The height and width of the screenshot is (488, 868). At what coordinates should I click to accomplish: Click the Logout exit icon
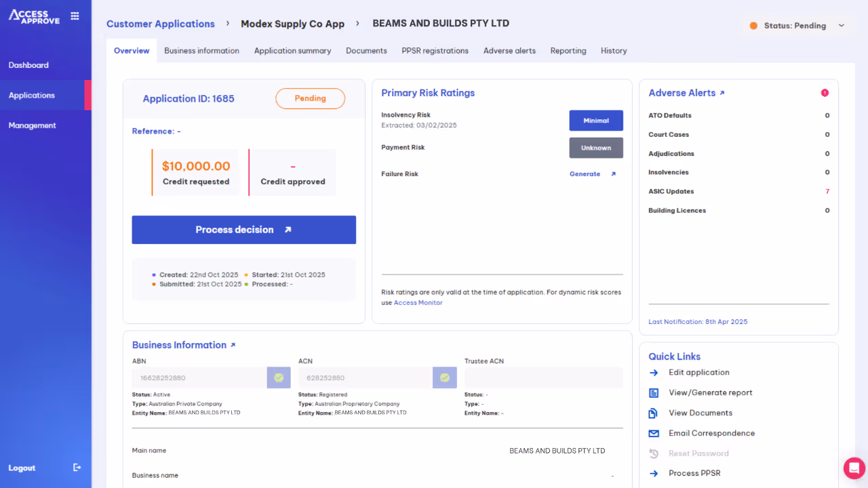pyautogui.click(x=77, y=467)
